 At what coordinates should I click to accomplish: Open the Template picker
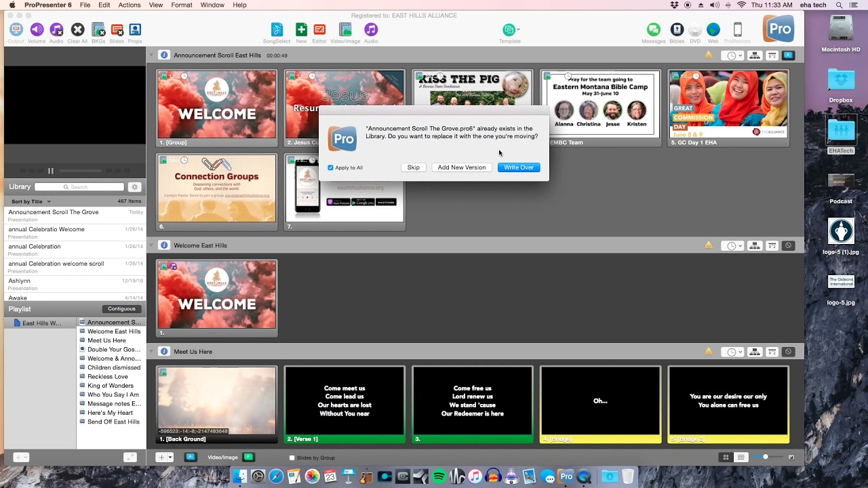click(510, 30)
